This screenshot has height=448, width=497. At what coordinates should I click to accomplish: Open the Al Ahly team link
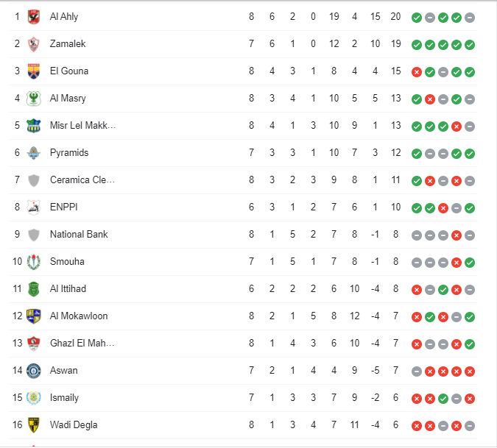coord(64,16)
